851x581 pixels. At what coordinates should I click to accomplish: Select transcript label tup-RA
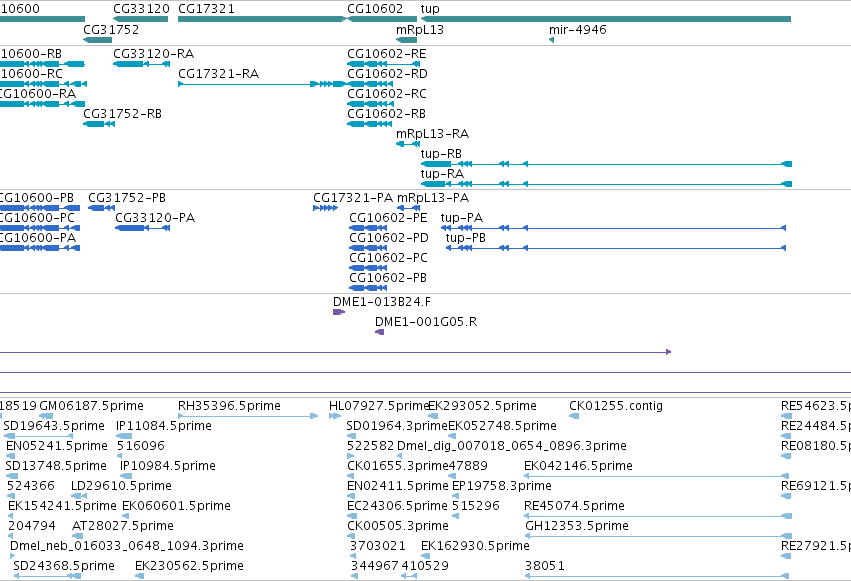point(442,174)
